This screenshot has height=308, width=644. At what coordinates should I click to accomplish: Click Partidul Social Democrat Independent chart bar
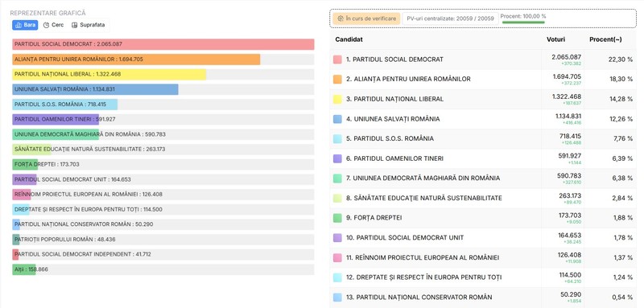point(15,254)
